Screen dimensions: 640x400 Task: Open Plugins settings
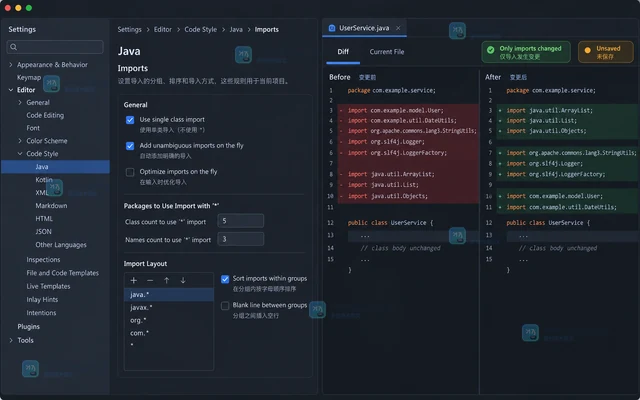28,327
